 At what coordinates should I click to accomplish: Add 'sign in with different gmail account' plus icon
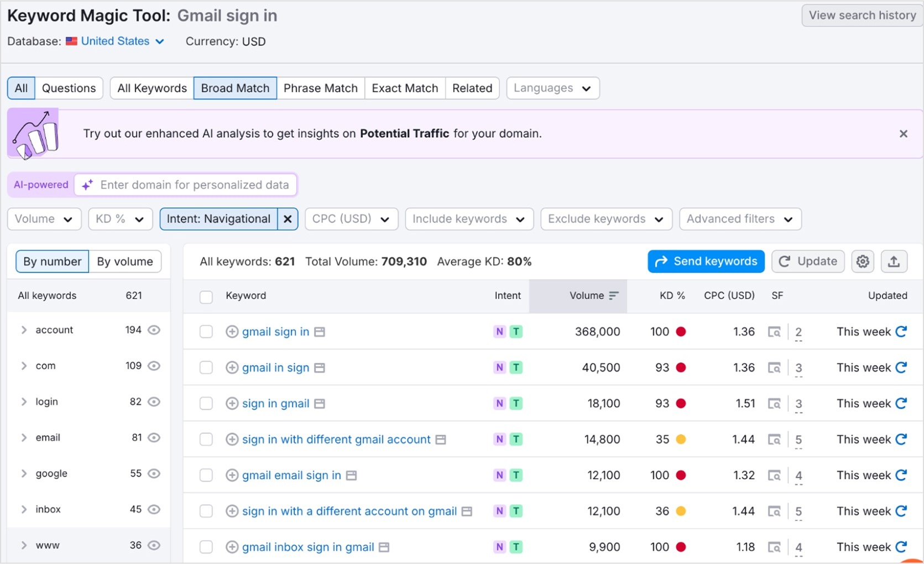coord(232,440)
